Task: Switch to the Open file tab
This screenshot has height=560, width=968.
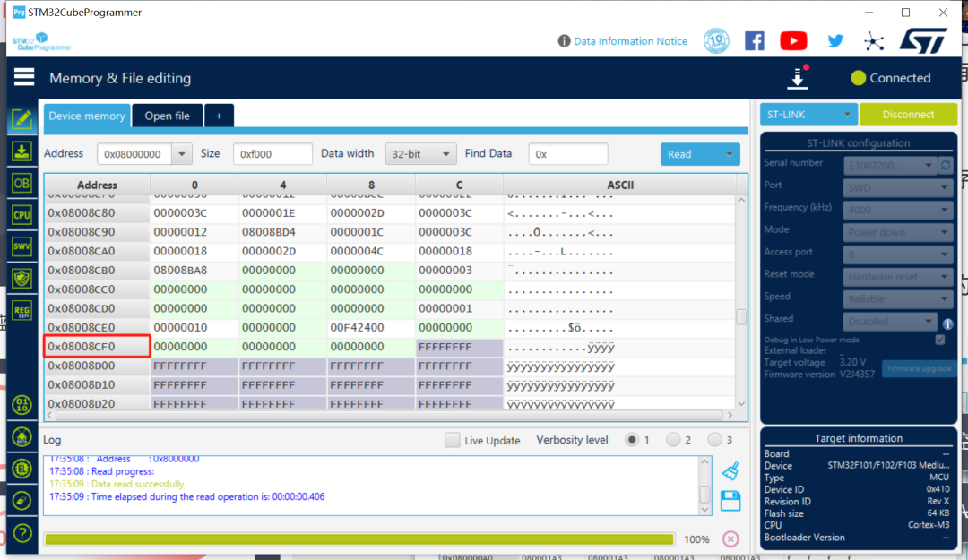Action: pos(167,116)
